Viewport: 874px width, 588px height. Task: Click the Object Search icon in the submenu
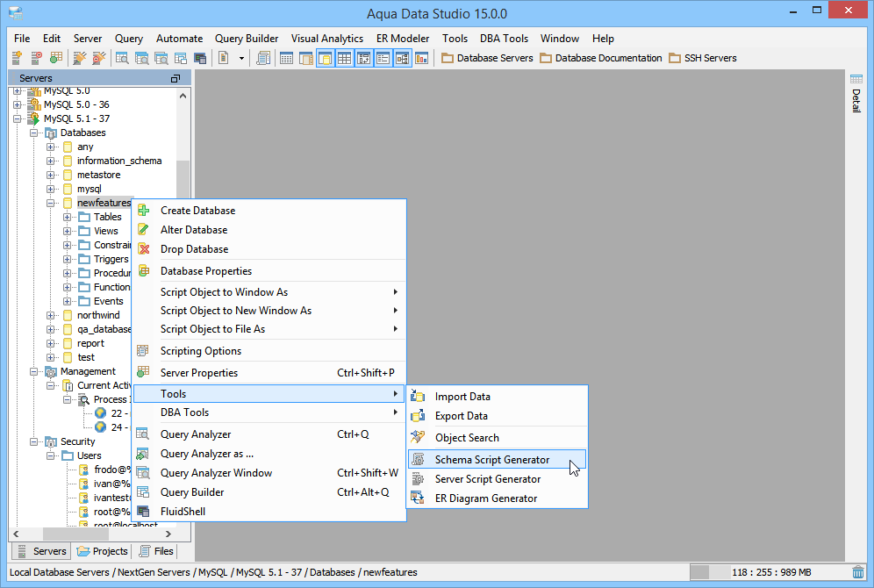[418, 438]
